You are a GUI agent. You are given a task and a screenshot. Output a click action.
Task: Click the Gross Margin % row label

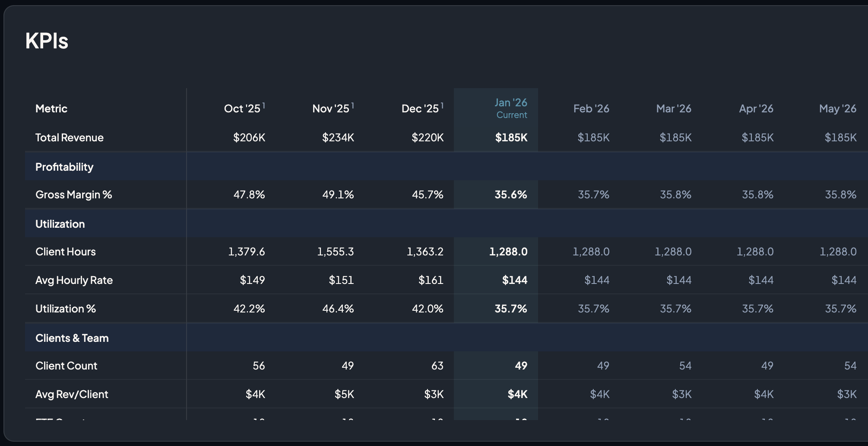pyautogui.click(x=73, y=194)
